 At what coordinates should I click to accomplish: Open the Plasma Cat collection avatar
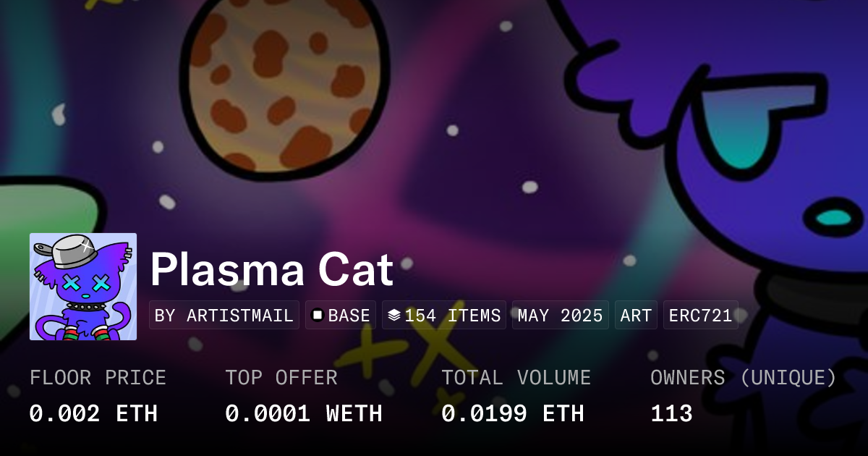tap(83, 287)
